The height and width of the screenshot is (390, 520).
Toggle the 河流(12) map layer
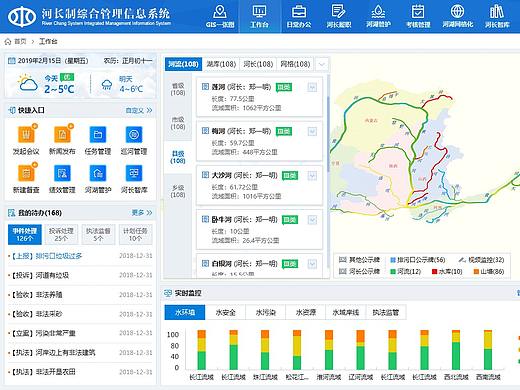tap(406, 271)
